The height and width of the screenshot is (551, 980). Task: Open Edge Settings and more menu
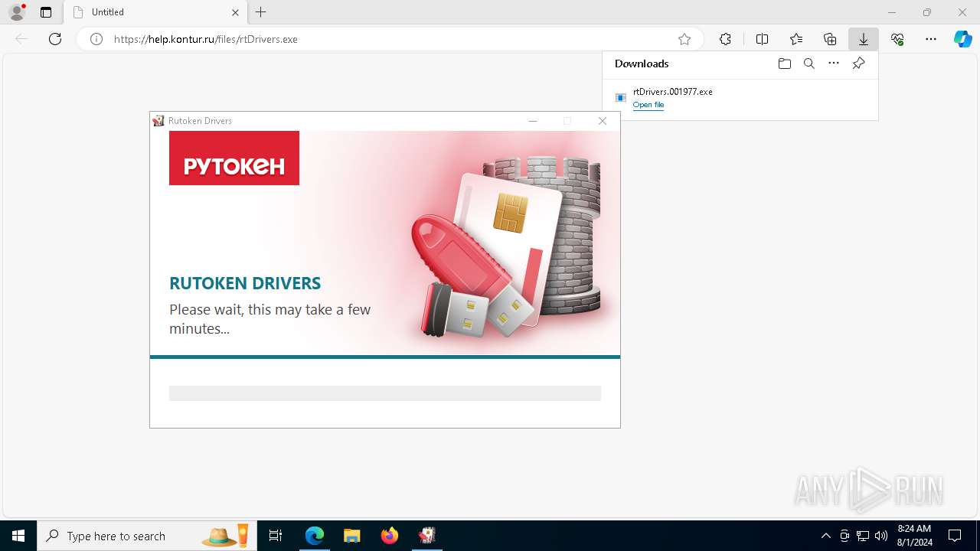click(931, 39)
